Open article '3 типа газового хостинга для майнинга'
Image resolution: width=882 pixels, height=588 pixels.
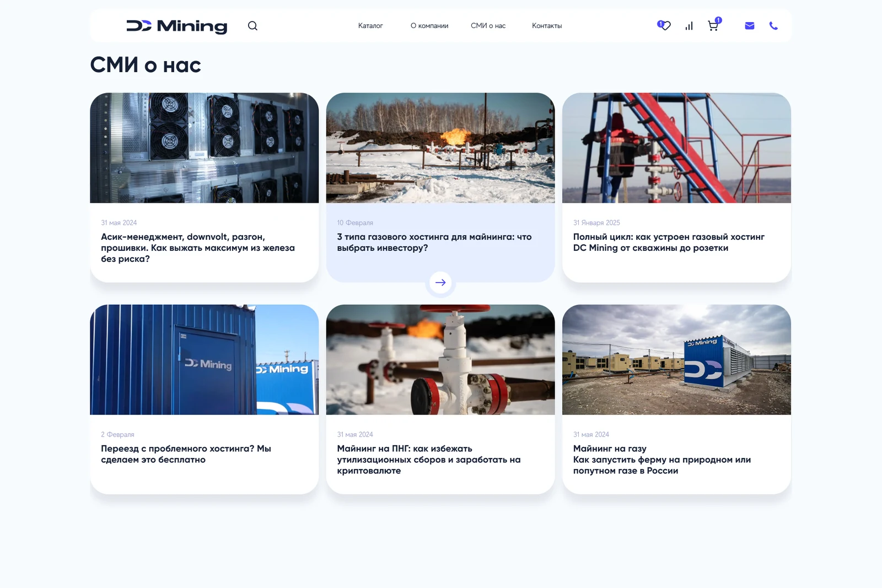[x=434, y=242]
